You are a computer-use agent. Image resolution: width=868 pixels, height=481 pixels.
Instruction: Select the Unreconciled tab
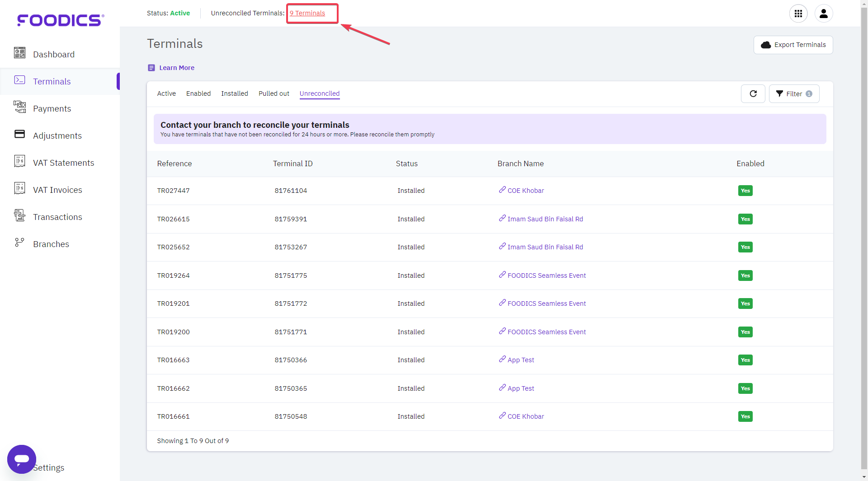(x=320, y=93)
